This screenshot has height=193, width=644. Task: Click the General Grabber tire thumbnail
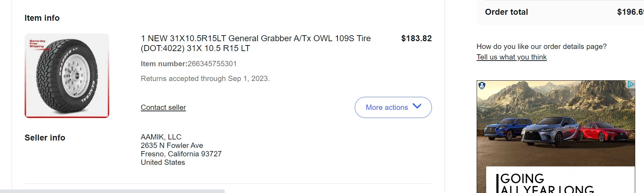click(67, 76)
